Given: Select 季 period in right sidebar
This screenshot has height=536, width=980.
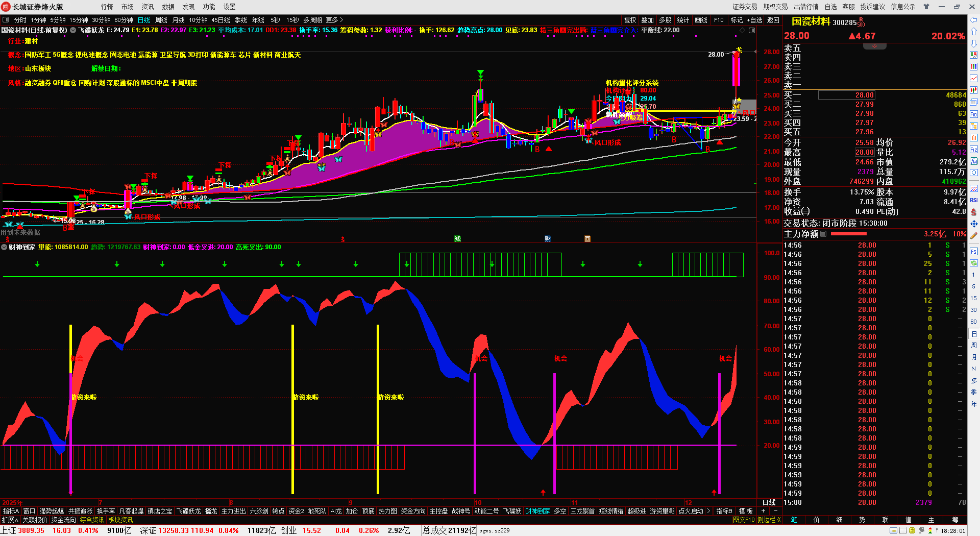Looking at the screenshot, I should click(973, 392).
